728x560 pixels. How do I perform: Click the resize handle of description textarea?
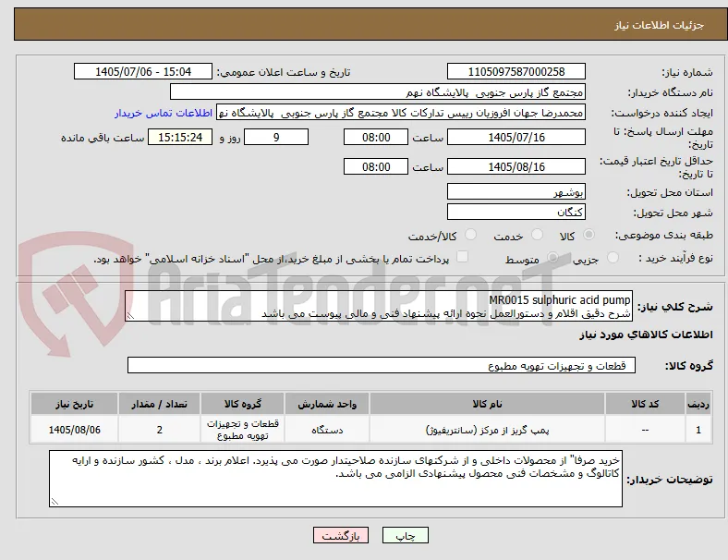pos(130,316)
